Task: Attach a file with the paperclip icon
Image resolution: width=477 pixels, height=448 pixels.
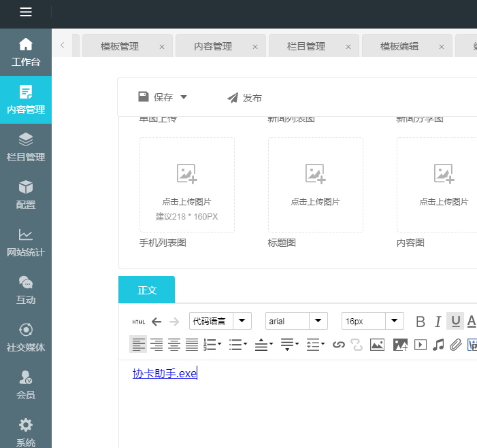Action: pos(455,345)
